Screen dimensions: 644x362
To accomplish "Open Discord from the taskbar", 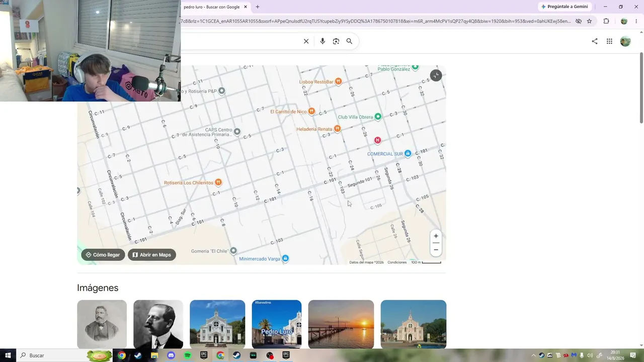I will coord(171,355).
